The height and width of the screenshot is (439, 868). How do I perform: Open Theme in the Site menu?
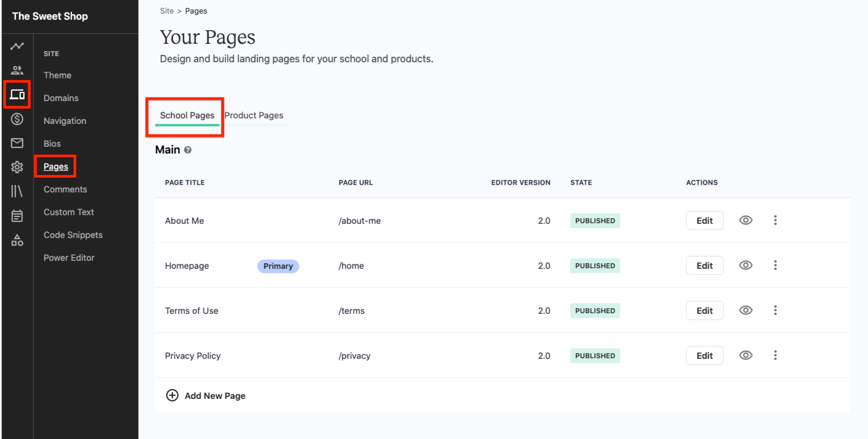click(57, 75)
